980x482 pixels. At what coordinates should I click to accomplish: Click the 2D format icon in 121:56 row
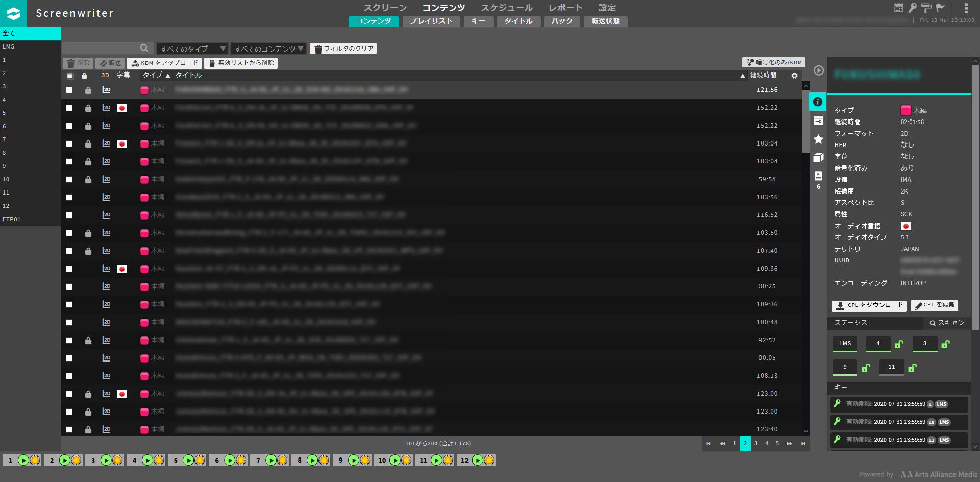[106, 90]
